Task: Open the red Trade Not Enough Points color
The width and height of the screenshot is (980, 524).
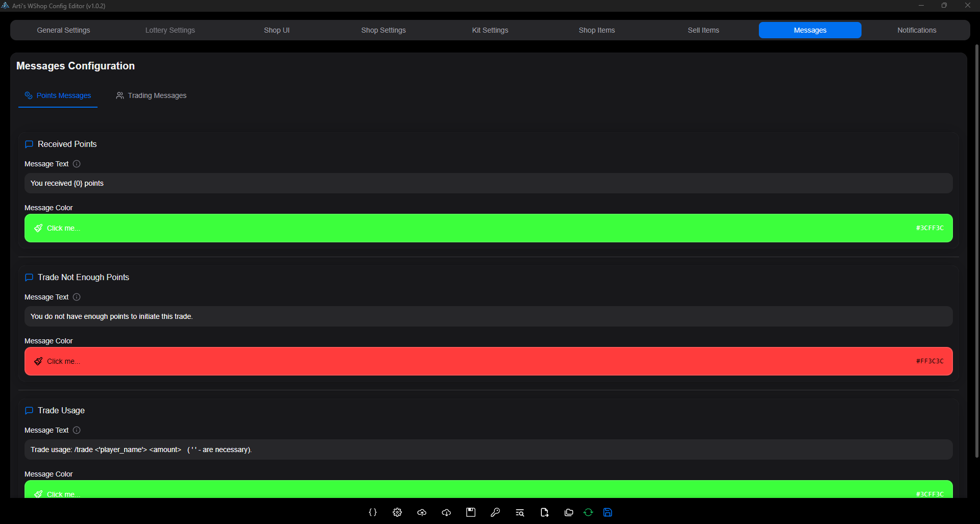Action: tap(488, 361)
